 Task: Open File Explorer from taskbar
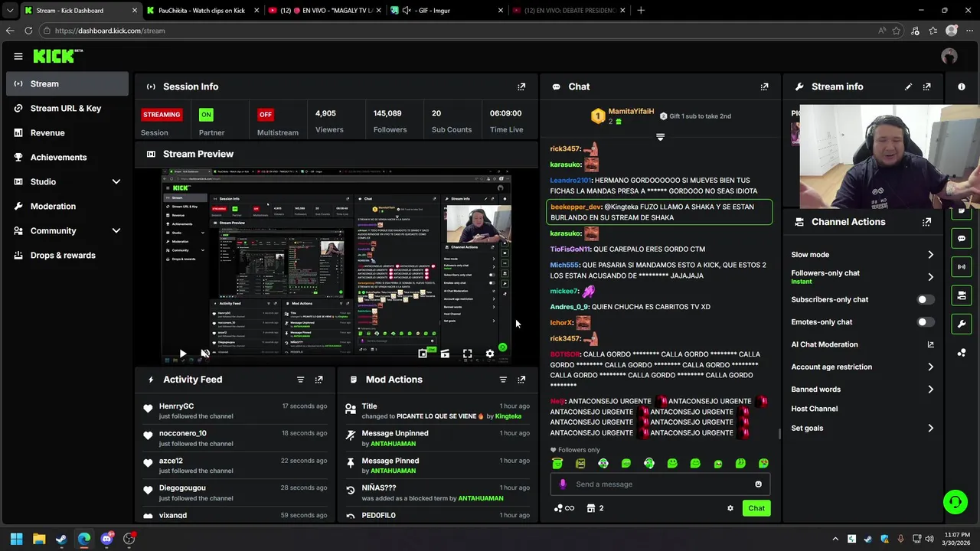39,539
